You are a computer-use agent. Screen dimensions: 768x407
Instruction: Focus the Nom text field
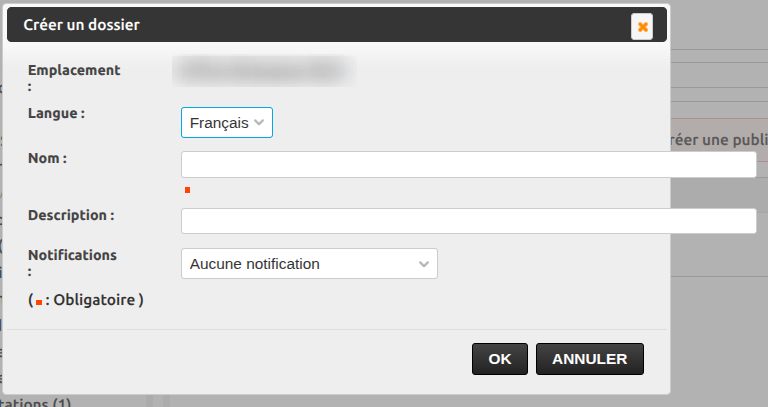(x=468, y=165)
